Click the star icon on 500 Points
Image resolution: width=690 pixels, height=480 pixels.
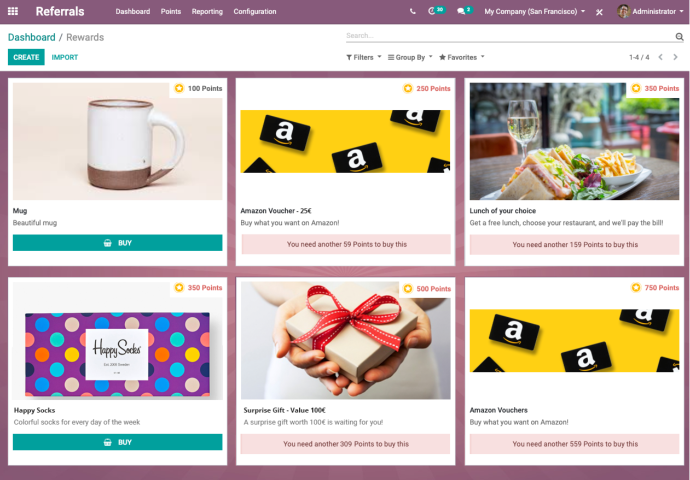point(408,289)
